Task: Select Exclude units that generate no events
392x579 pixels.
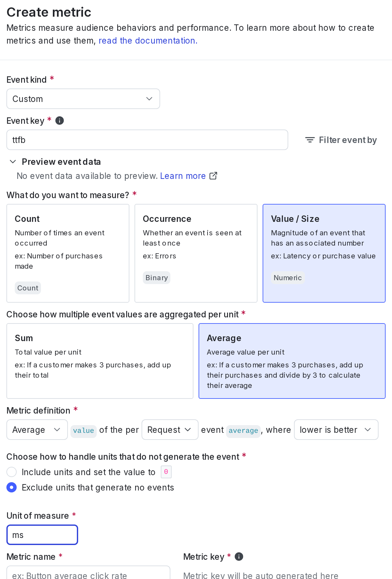Action: (x=12, y=487)
